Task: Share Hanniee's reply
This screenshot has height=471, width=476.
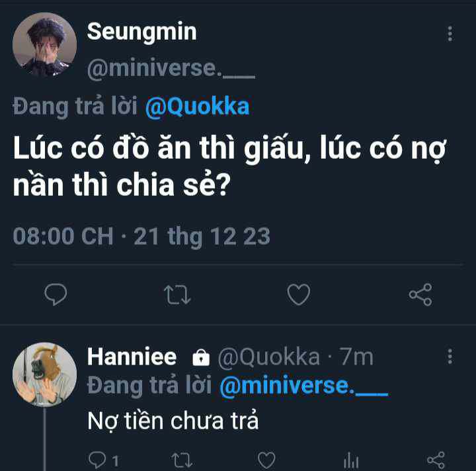Action: 436,458
